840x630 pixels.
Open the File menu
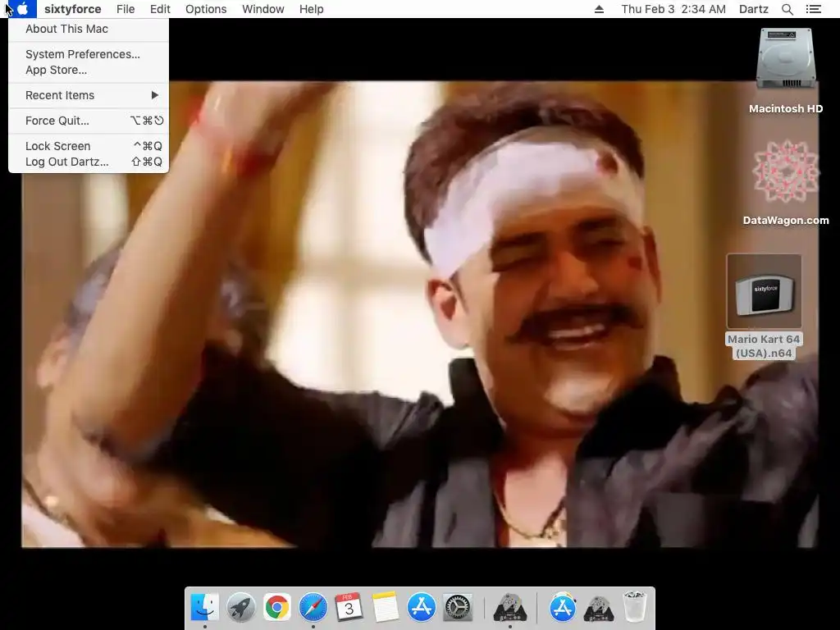[126, 9]
